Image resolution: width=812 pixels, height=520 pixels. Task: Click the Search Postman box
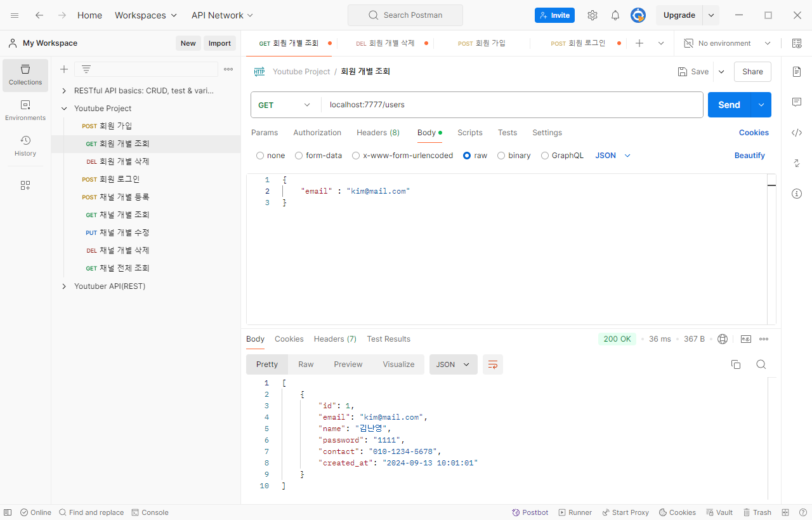(405, 15)
